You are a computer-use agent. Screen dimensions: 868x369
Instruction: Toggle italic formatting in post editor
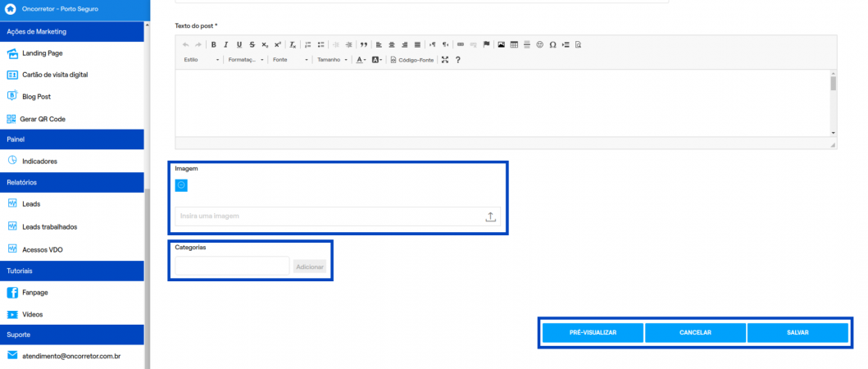226,45
